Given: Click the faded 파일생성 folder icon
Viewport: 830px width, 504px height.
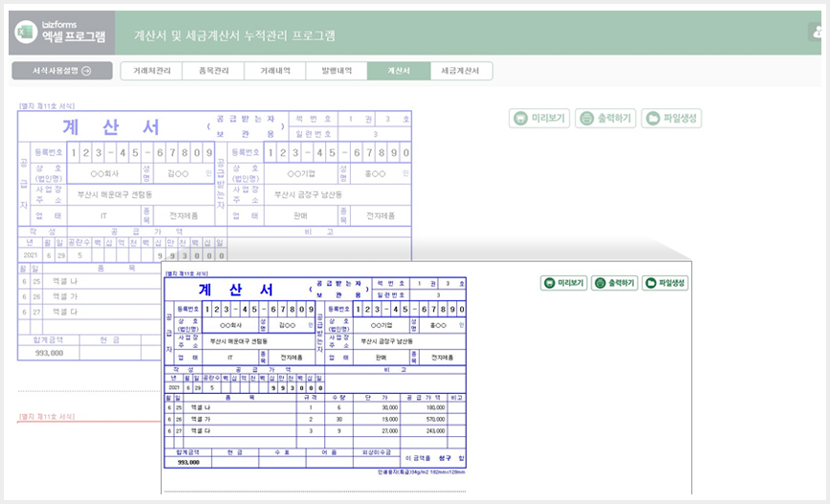Looking at the screenshot, I should point(653,118).
